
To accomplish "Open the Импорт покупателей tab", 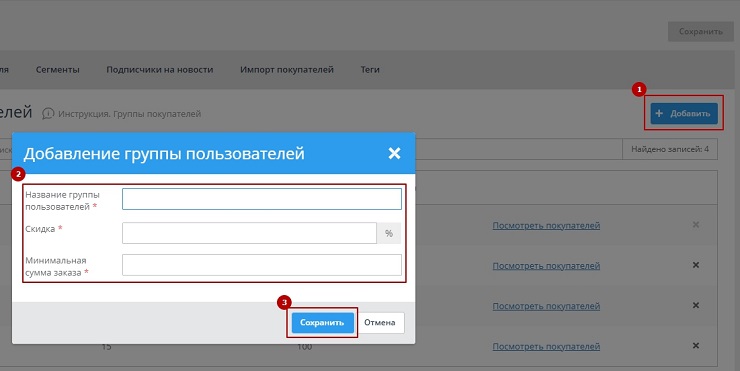I will pyautogui.click(x=287, y=69).
